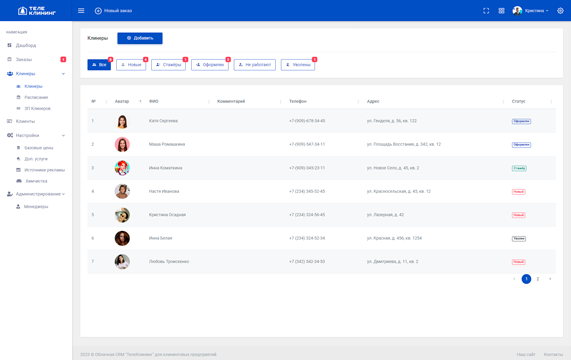Select the Уволены filter tab
This screenshot has height=360, width=571.
[298, 65]
